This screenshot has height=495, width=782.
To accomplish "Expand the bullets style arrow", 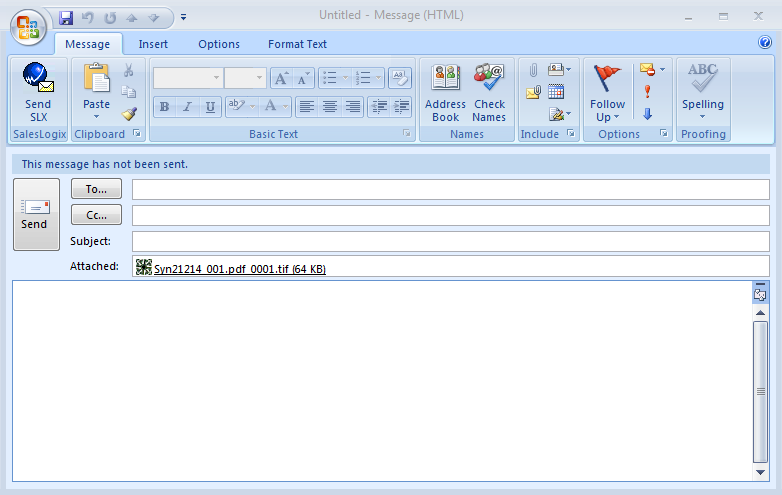I will coord(345,78).
